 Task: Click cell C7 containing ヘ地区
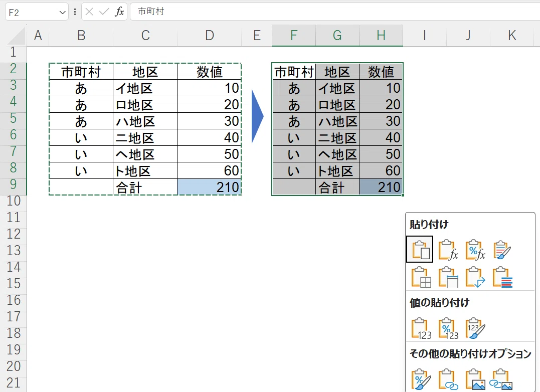(x=145, y=154)
